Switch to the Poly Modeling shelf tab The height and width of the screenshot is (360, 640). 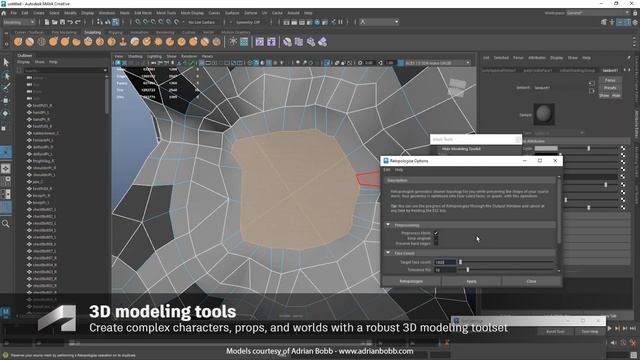(x=64, y=32)
